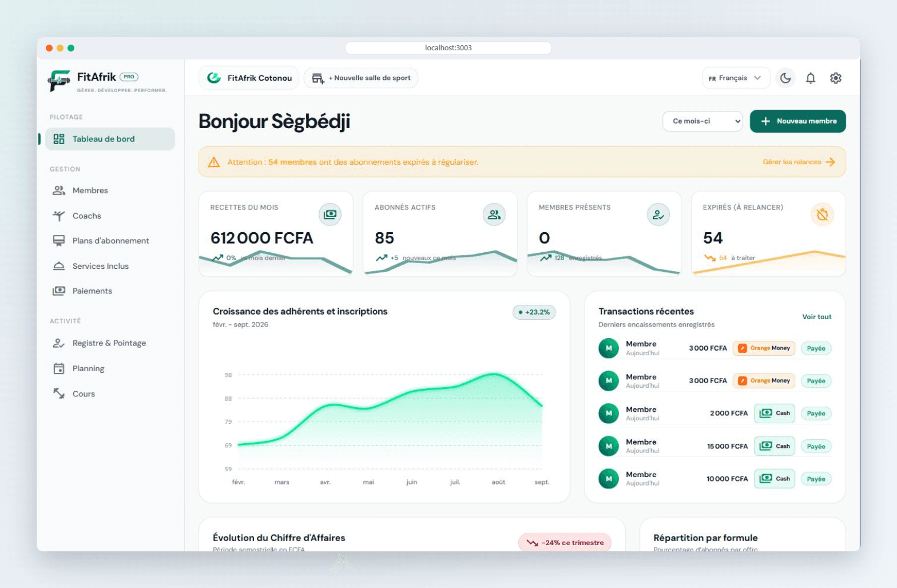Image resolution: width=897 pixels, height=588 pixels.
Task: Click the Planning calendar icon
Action: click(59, 368)
